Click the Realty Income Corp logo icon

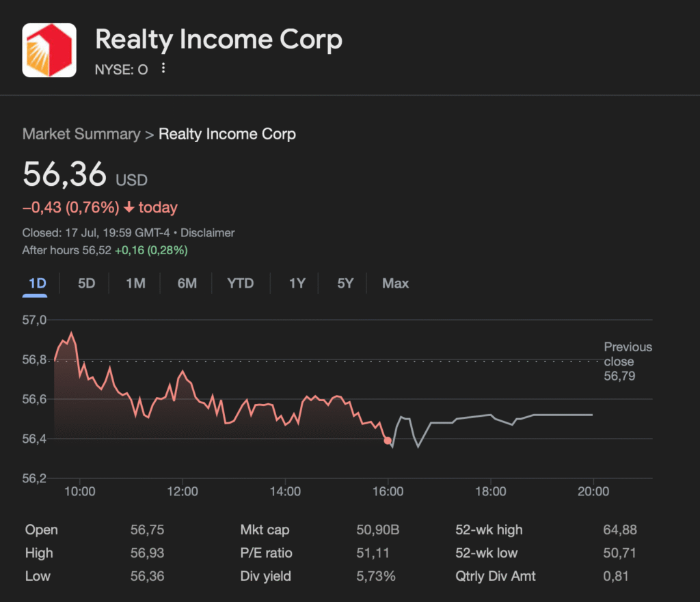point(49,50)
